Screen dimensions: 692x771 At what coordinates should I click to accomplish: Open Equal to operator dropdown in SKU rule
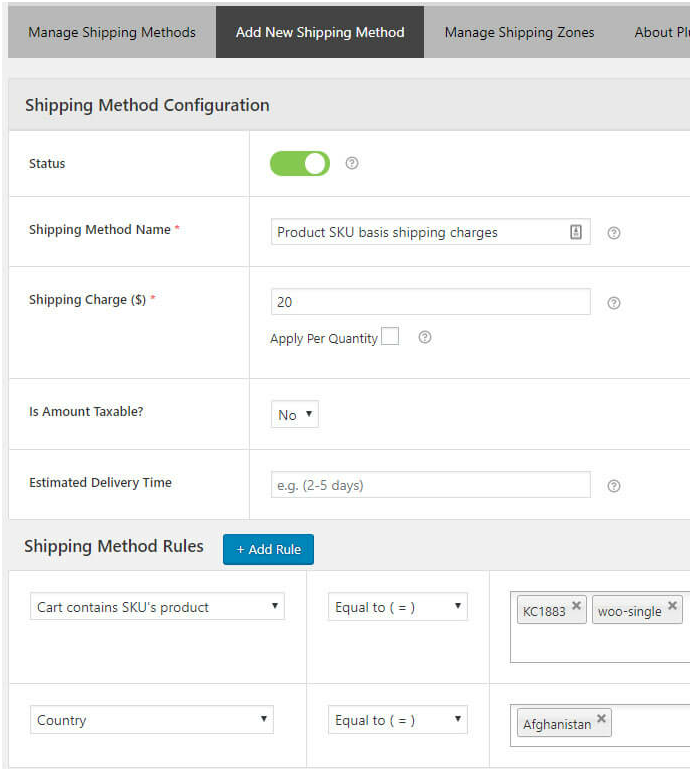398,607
